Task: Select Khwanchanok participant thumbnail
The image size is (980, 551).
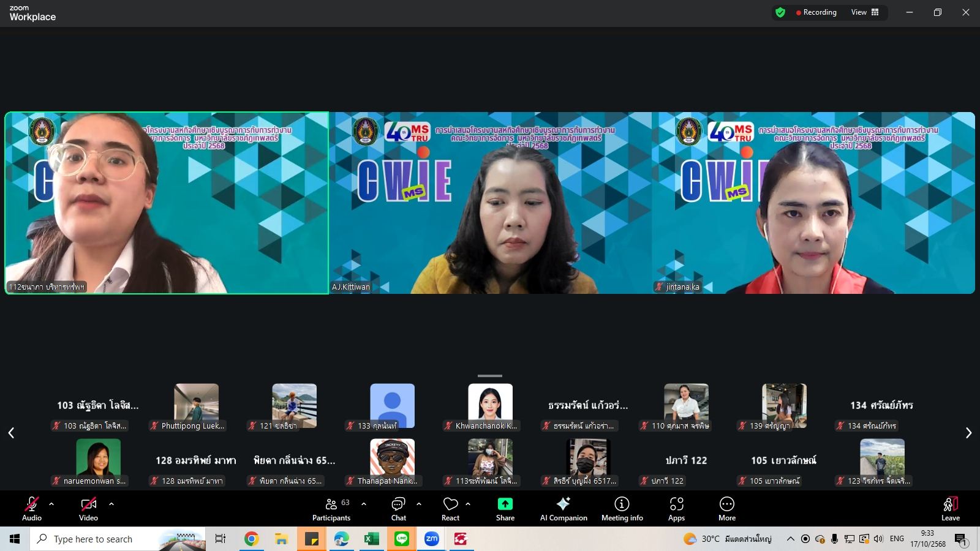Action: pyautogui.click(x=490, y=406)
